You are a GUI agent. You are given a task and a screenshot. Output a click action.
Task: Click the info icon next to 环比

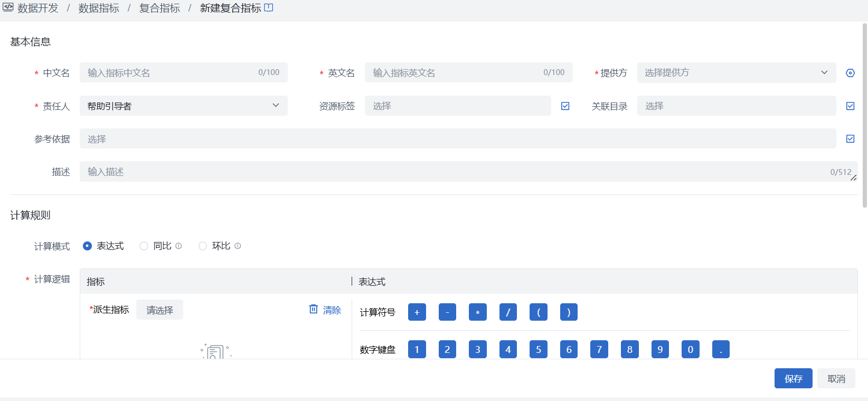tap(238, 246)
